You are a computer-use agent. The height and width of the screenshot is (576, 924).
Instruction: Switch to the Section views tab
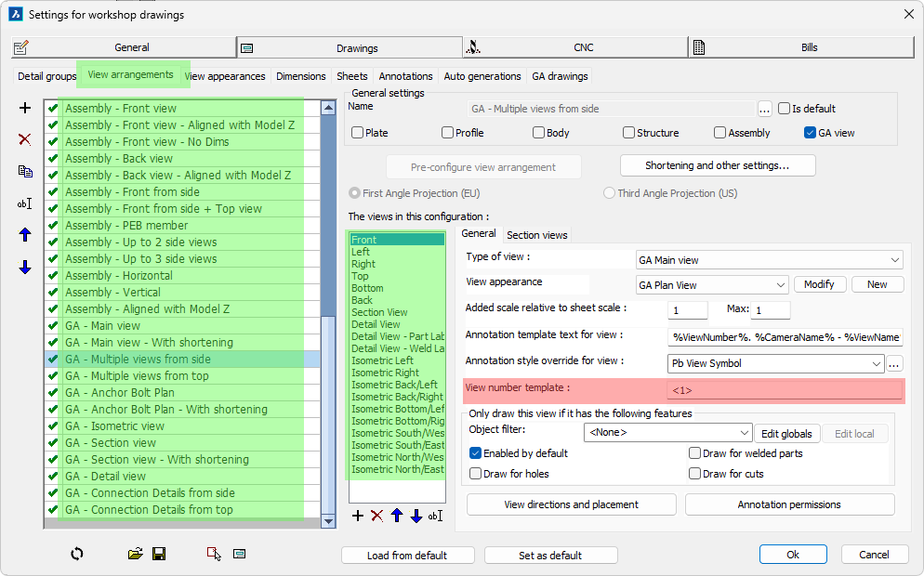pyautogui.click(x=536, y=235)
